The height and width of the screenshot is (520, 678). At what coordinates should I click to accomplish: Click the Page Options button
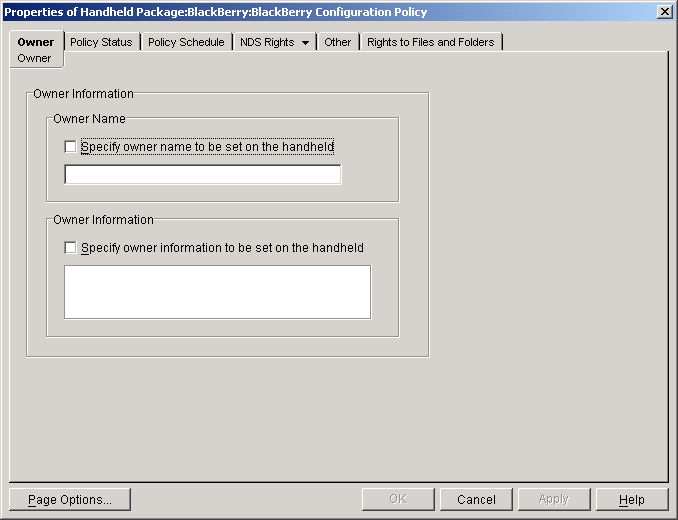(70, 499)
